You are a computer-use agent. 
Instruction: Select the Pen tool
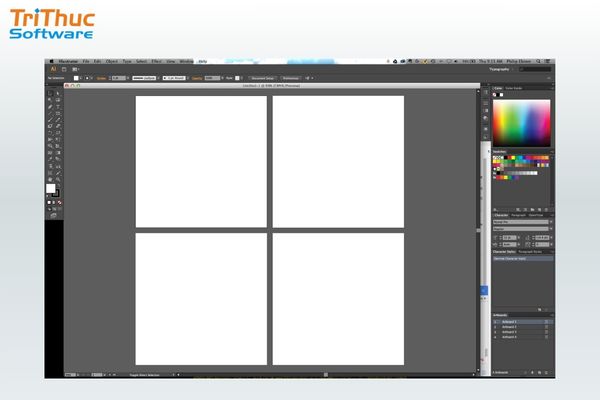(x=50, y=107)
